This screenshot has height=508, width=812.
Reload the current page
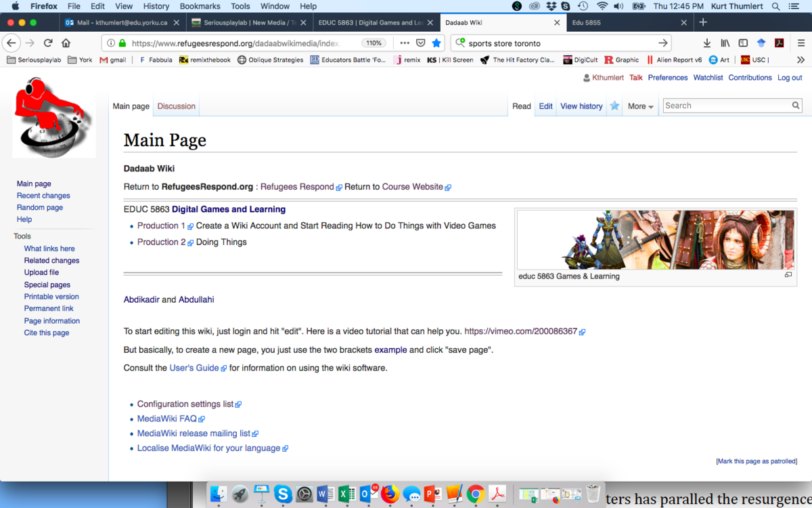[48, 43]
